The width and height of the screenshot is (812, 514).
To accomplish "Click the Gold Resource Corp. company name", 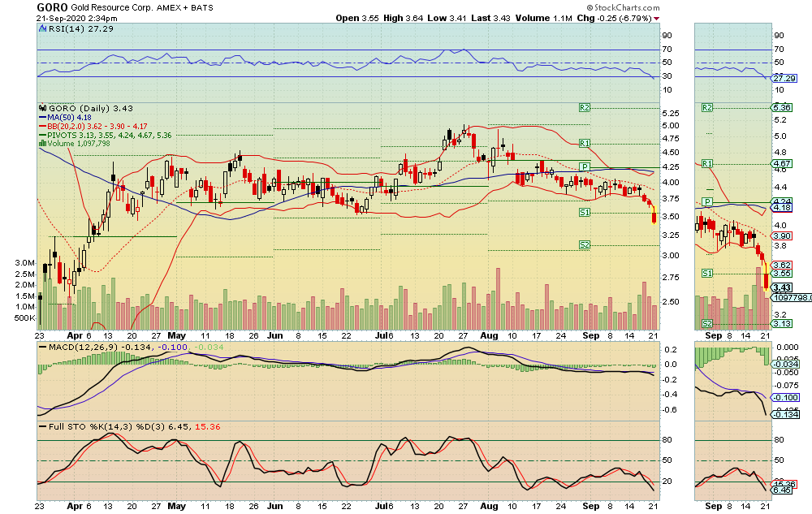I will pyautogui.click(x=112, y=8).
